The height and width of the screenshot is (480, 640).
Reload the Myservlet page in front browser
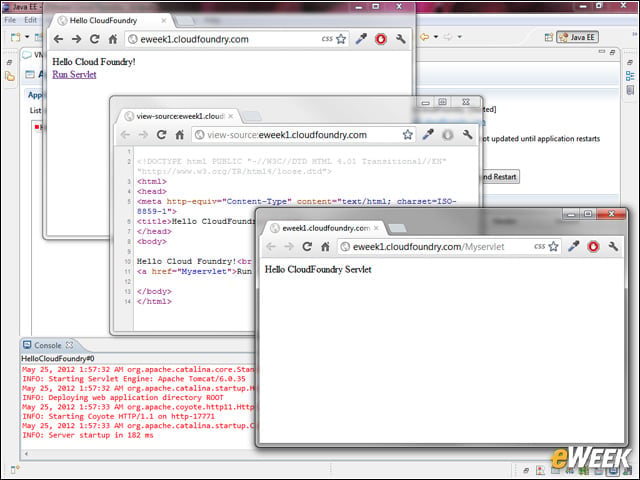pos(307,247)
